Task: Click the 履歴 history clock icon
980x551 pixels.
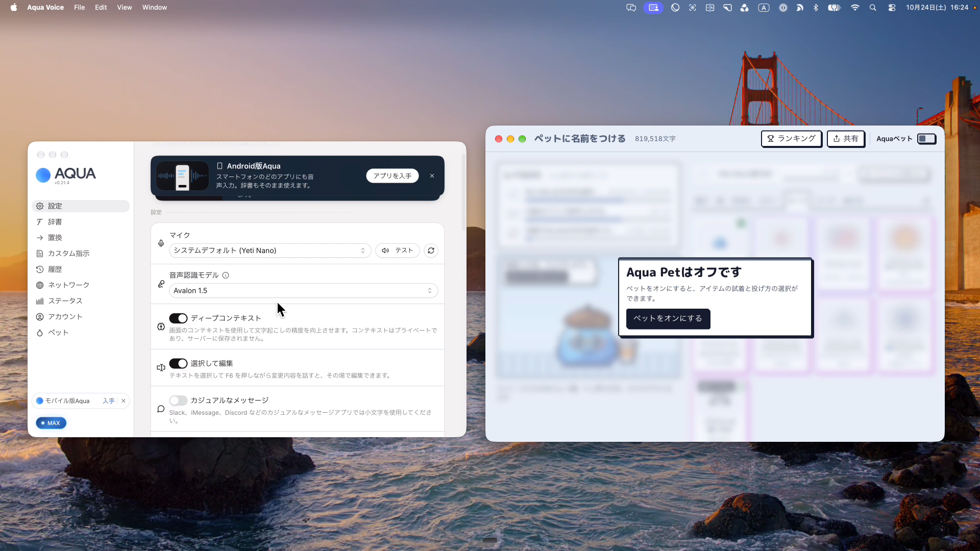Action: (x=40, y=269)
